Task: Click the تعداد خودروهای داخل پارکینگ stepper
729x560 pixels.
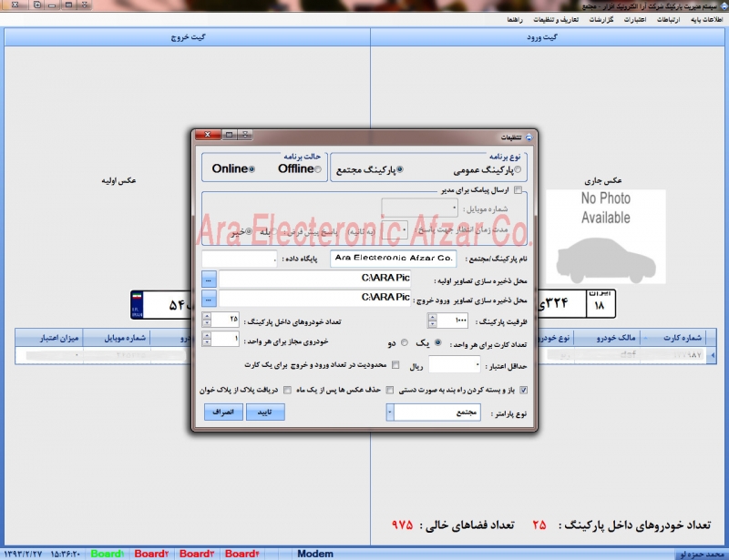Action: [207, 320]
